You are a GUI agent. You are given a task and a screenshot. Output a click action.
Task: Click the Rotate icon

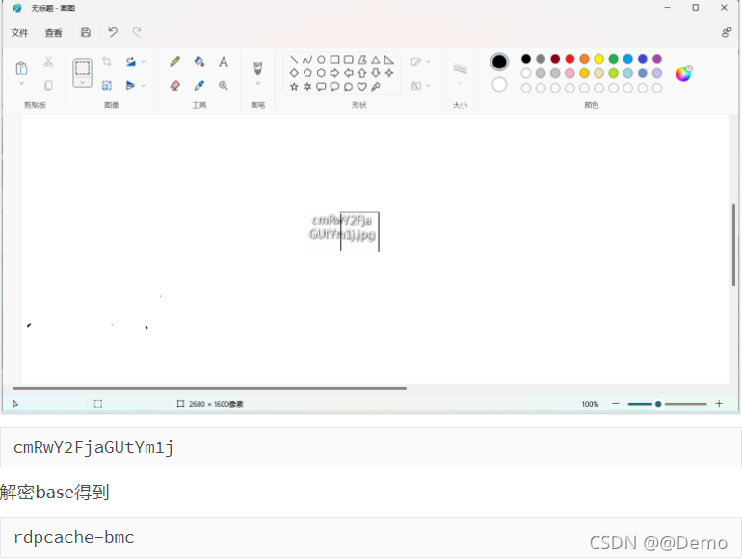(131, 61)
